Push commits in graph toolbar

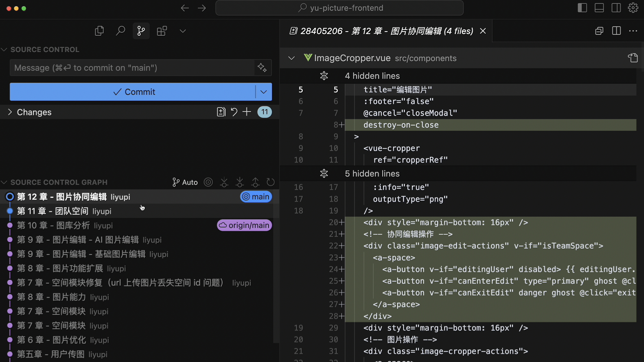[x=255, y=182]
